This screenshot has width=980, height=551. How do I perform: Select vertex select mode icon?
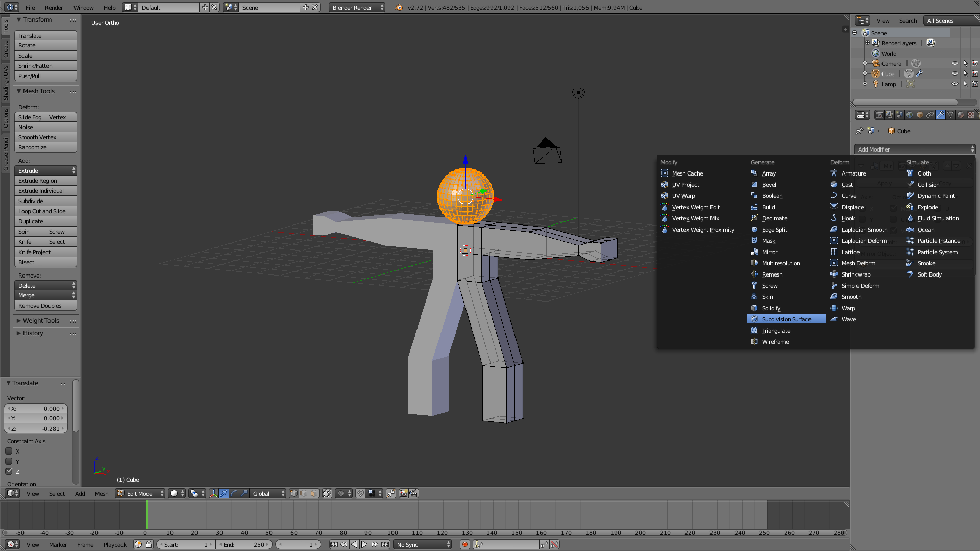pyautogui.click(x=293, y=493)
